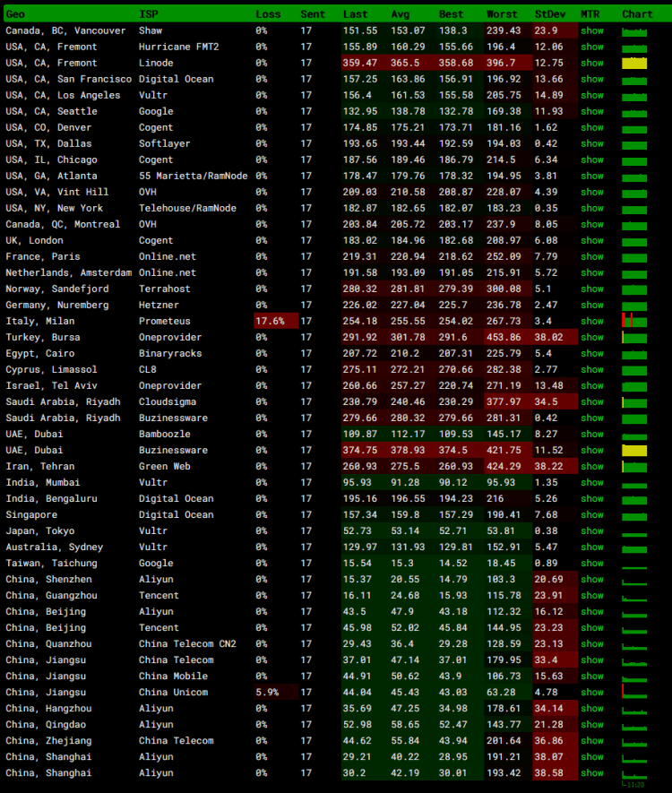The height and width of the screenshot is (793, 672).
Task: Click chart thumbnail for Iran, Tehran
Action: (634, 466)
